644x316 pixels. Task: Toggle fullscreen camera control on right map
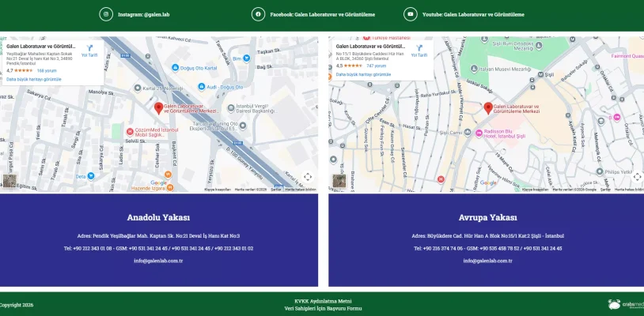click(x=636, y=176)
